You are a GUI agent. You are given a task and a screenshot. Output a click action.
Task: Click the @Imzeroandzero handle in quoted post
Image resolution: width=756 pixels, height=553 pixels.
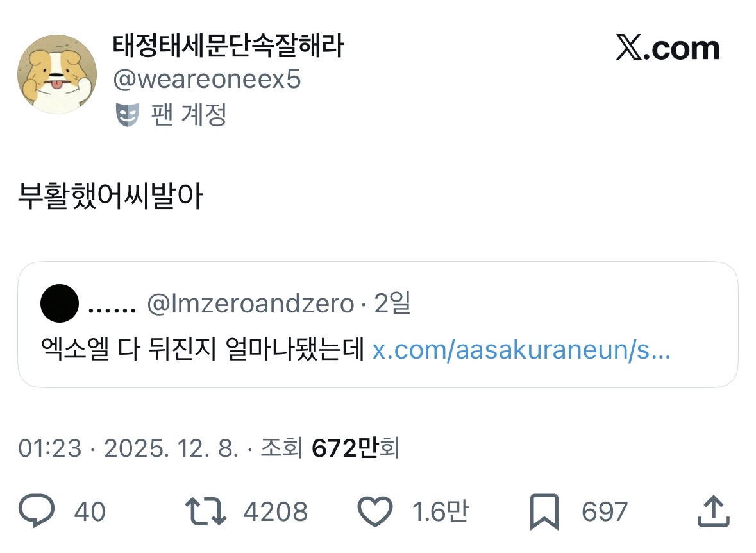pos(250,305)
